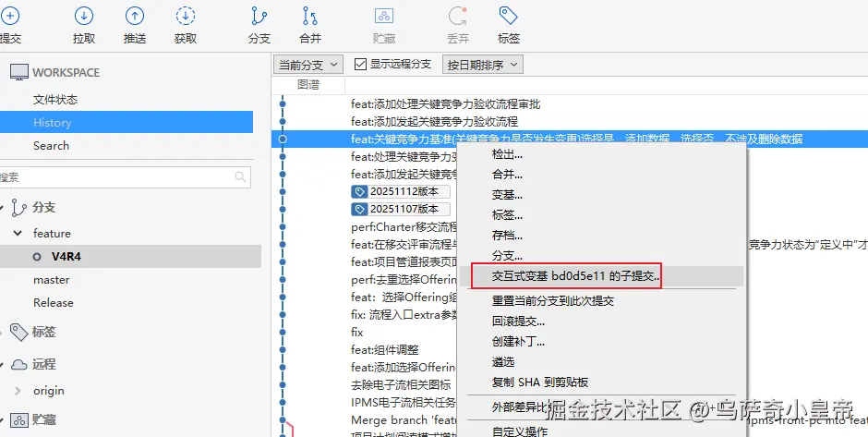The width and height of the screenshot is (868, 437).
Task: Select the 20251112版本 tagged commit
Action: click(x=401, y=192)
